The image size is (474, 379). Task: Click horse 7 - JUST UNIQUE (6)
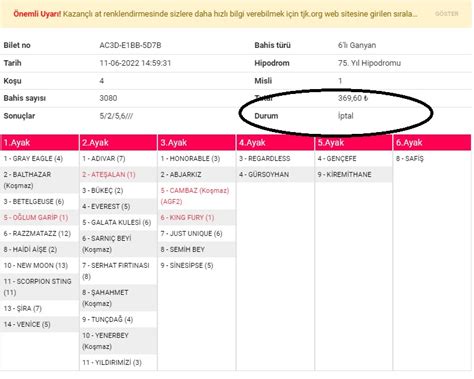197,234
